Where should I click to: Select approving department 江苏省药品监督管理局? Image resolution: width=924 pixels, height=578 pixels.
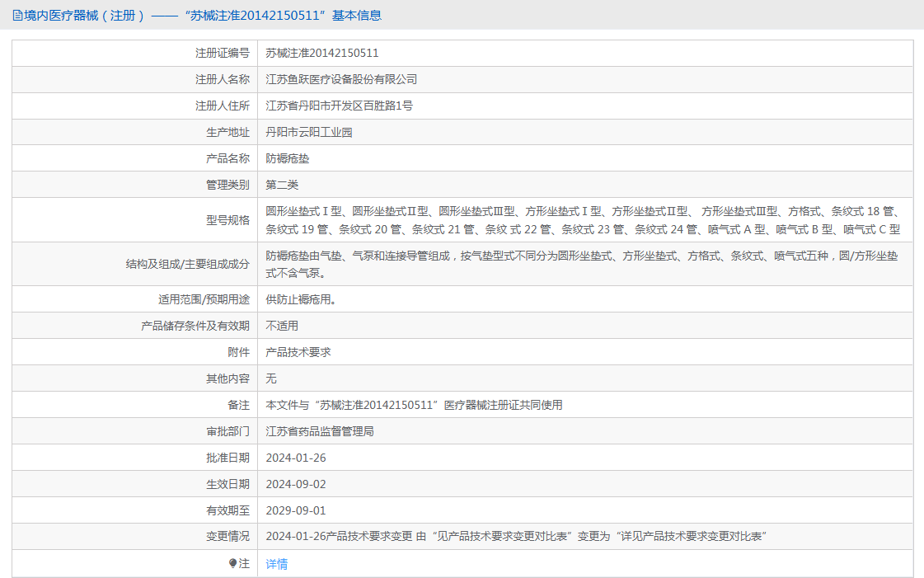(319, 431)
